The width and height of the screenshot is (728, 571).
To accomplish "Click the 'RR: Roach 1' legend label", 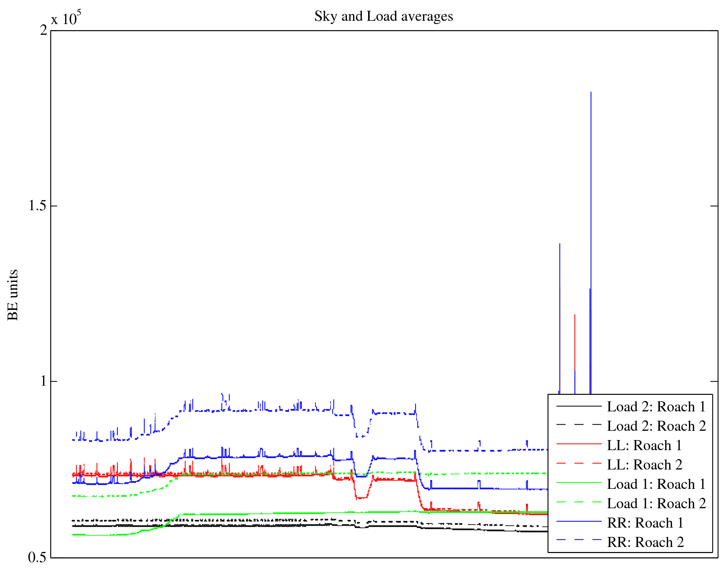I will click(x=645, y=523).
